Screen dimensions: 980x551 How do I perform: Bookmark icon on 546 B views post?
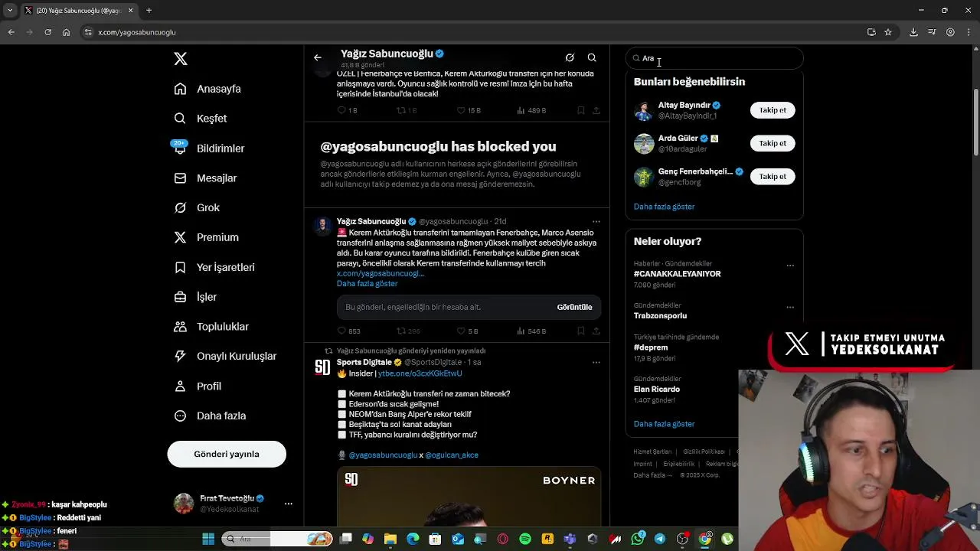(581, 331)
